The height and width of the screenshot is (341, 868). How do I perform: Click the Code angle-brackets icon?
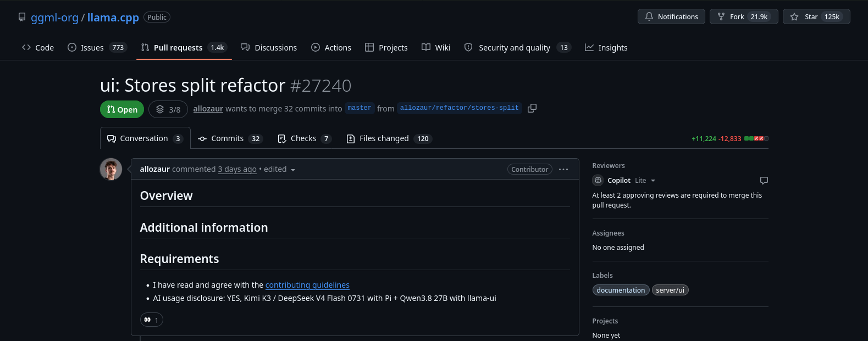tap(26, 48)
